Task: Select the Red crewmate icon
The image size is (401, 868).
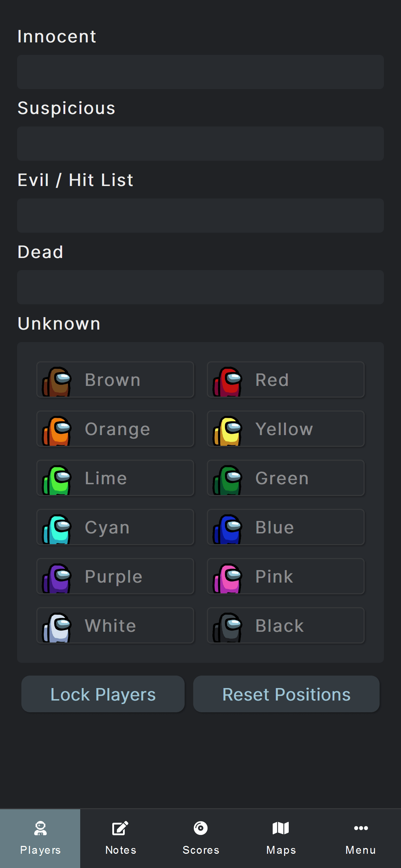Action: point(227,382)
